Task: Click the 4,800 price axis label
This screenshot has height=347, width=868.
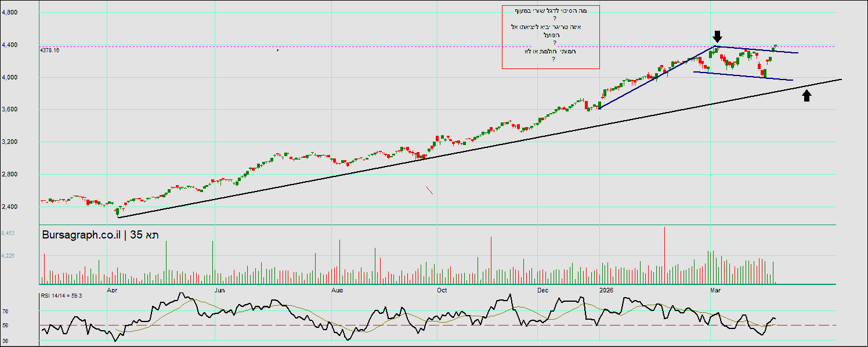Action: coord(11,12)
